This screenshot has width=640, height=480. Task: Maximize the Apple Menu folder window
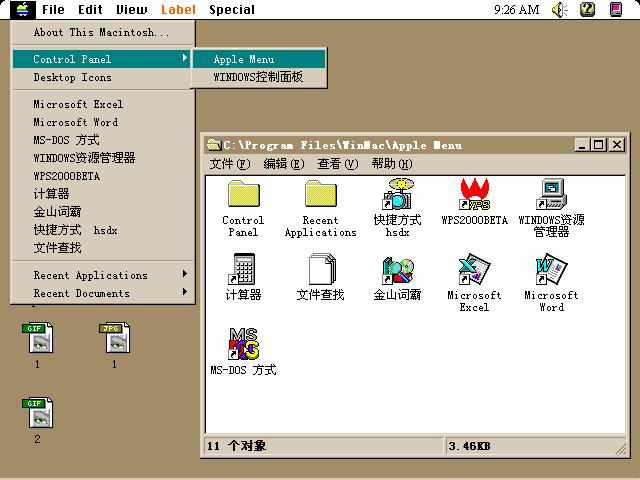point(599,145)
